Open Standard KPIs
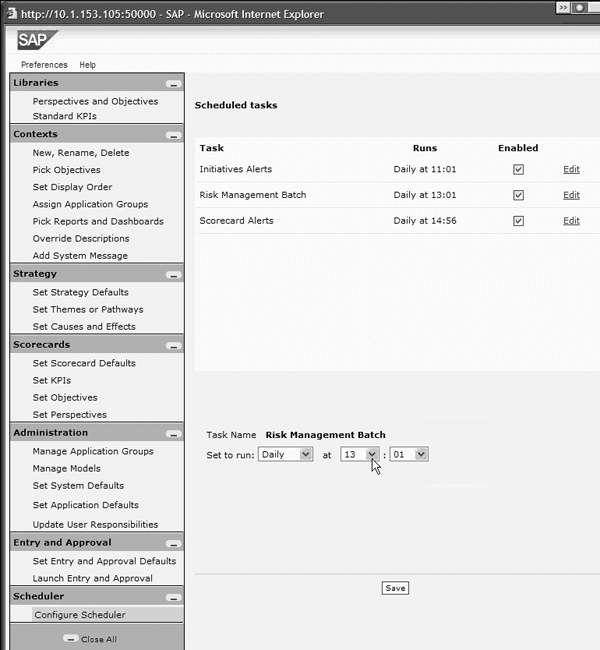600x650 pixels. coord(65,116)
